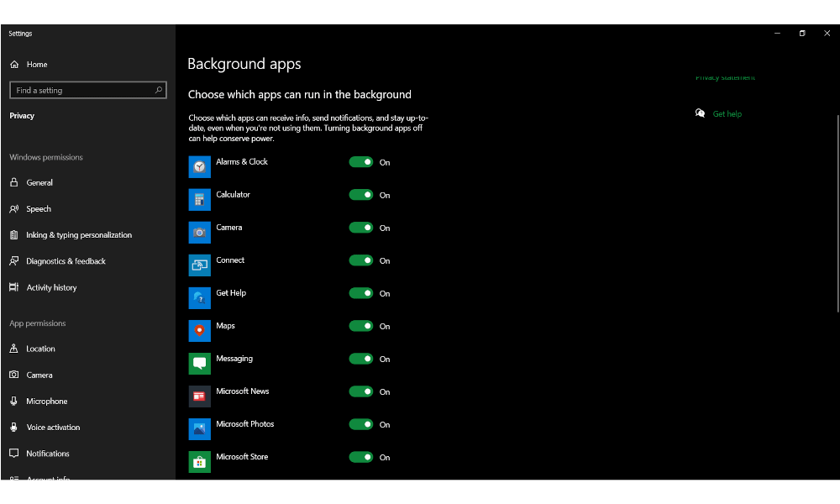Click the vertical scrollbar on right
The height and width of the screenshot is (504, 840).
837,213
